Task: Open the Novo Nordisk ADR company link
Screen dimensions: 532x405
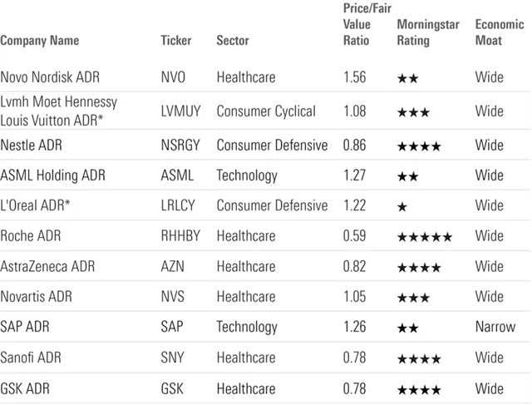Action: pyautogui.click(x=49, y=77)
